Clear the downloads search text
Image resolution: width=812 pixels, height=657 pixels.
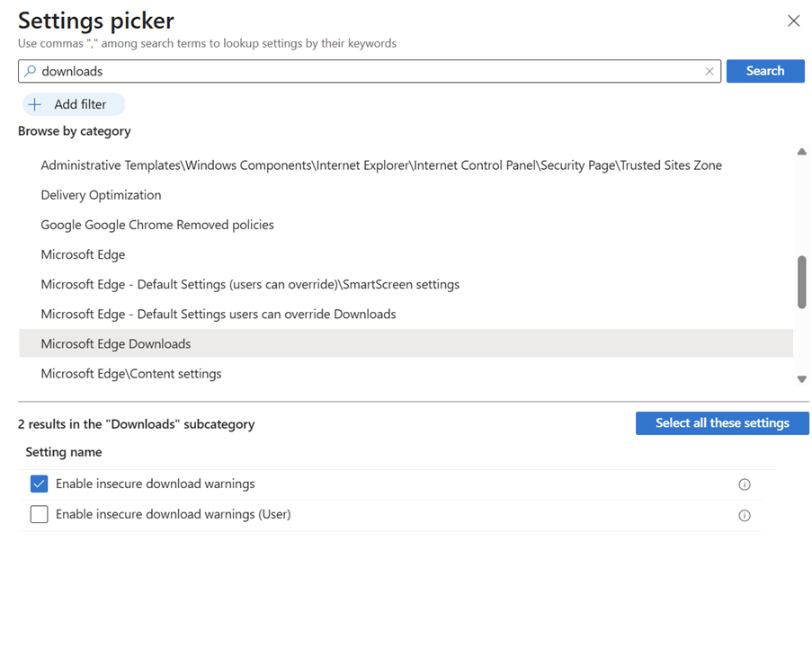[x=709, y=71]
